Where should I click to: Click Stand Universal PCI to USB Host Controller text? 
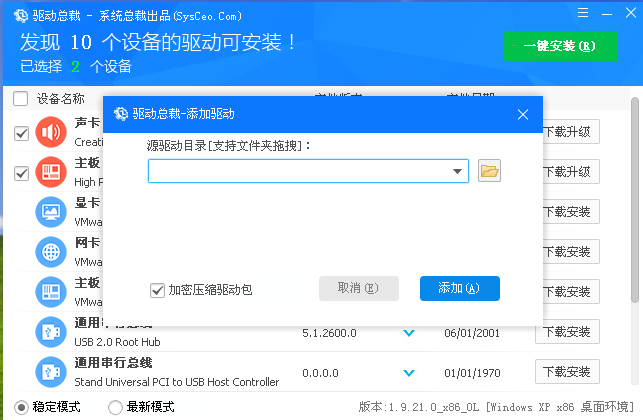pos(177,382)
